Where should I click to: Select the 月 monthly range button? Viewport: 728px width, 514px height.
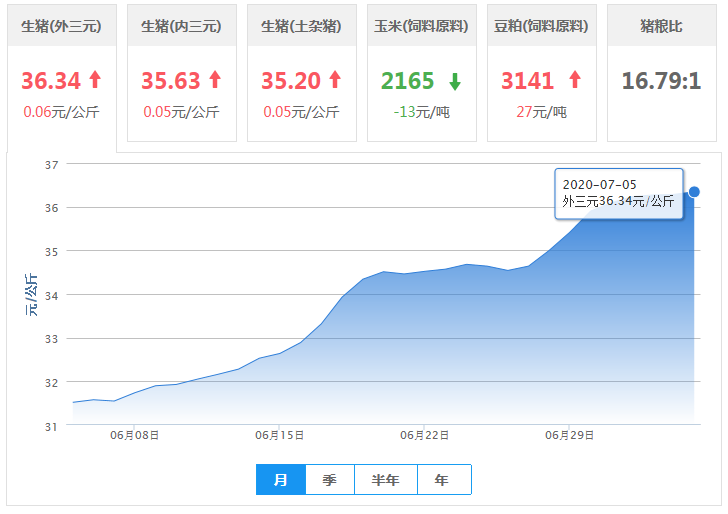click(281, 480)
